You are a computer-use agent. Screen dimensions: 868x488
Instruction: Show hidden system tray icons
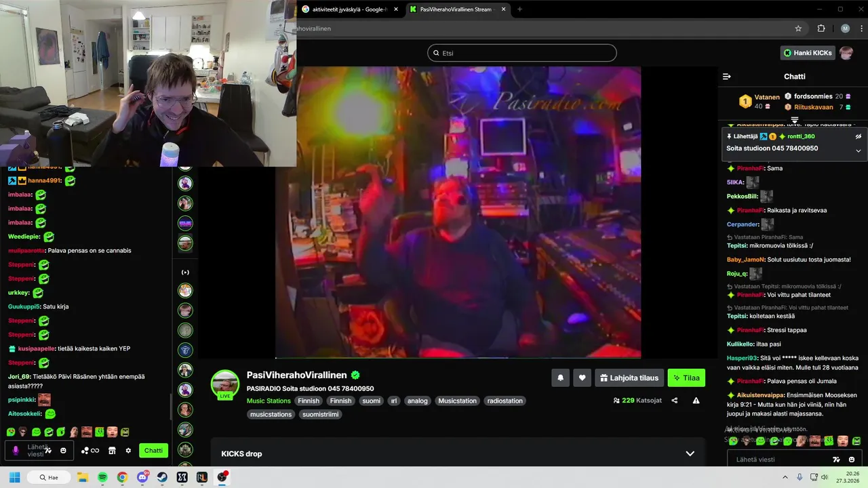785,477
